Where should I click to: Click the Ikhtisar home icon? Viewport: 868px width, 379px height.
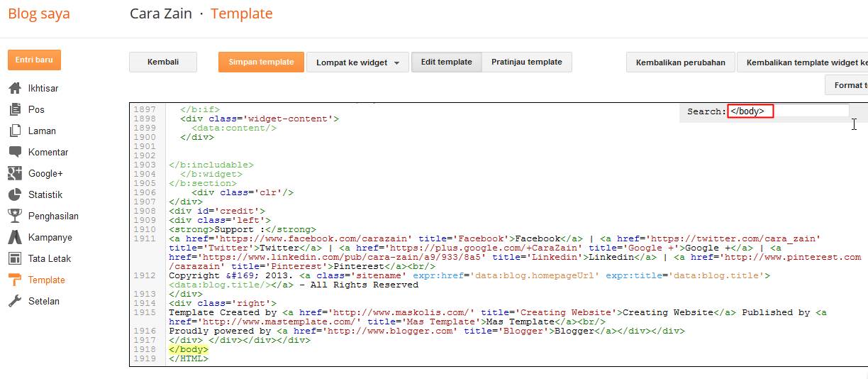[x=15, y=89]
